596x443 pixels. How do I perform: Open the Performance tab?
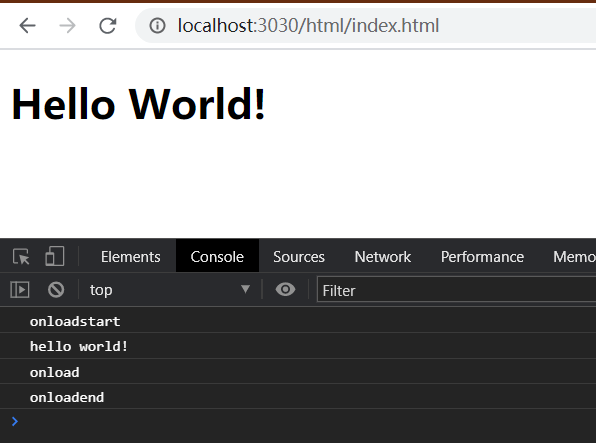[x=482, y=257]
